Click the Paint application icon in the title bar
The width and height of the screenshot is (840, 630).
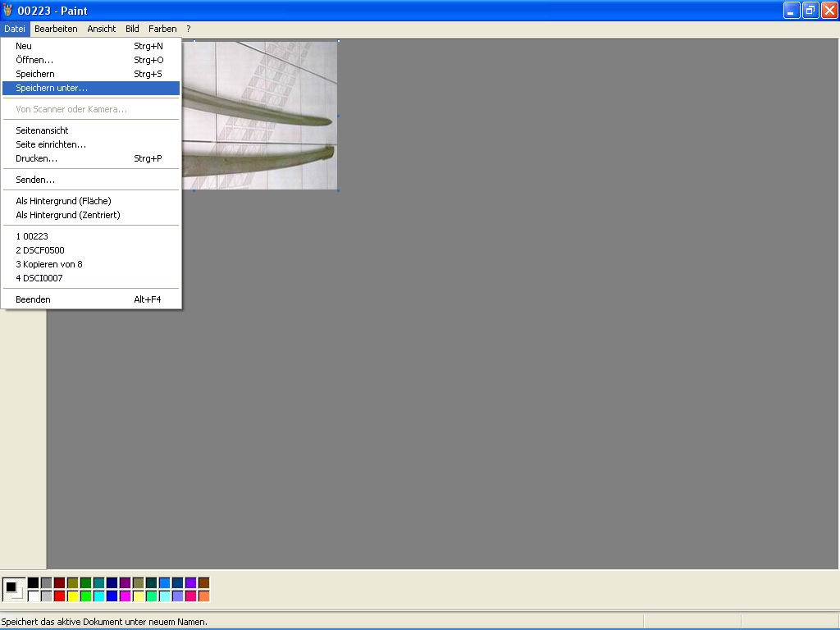coord(8,11)
